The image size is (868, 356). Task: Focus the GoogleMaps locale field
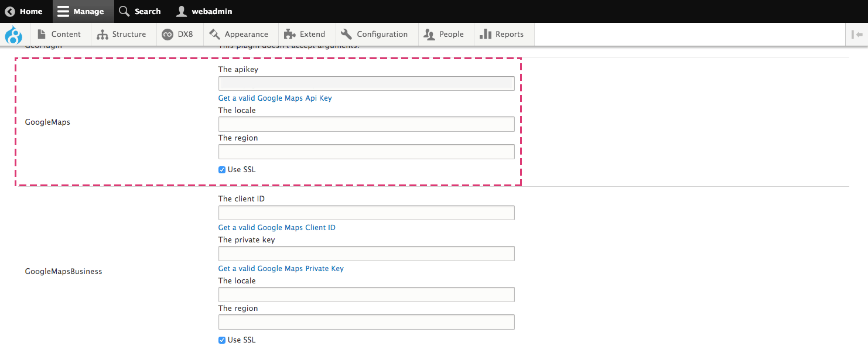point(367,124)
